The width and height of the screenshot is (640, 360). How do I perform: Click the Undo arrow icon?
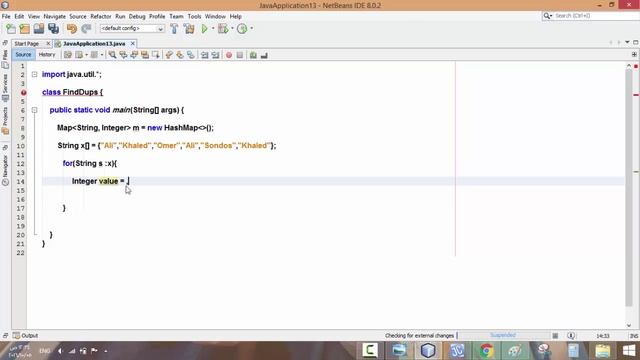tap(72, 29)
